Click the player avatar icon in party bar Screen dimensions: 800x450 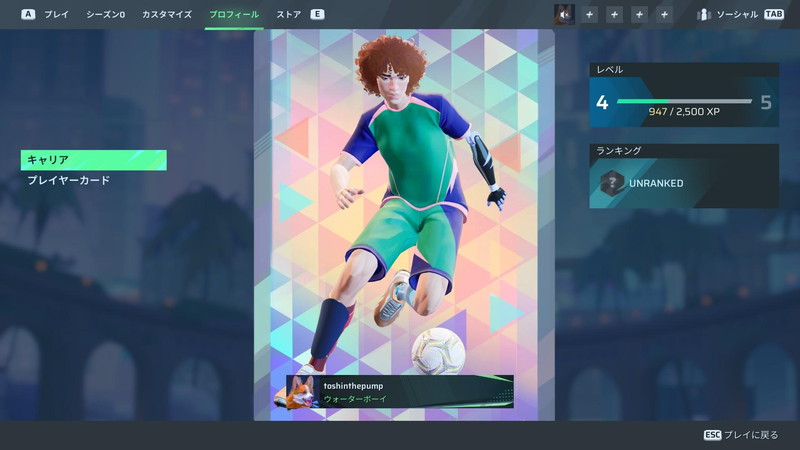point(564,15)
